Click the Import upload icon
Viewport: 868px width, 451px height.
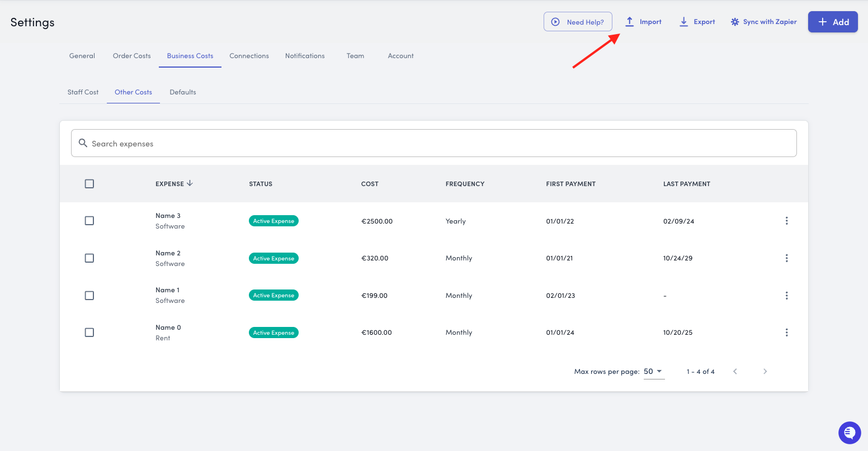coord(629,22)
